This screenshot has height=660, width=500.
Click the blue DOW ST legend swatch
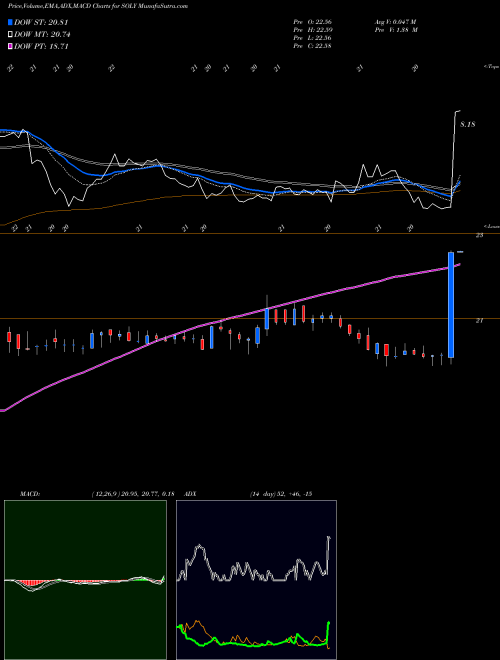tap(11, 22)
